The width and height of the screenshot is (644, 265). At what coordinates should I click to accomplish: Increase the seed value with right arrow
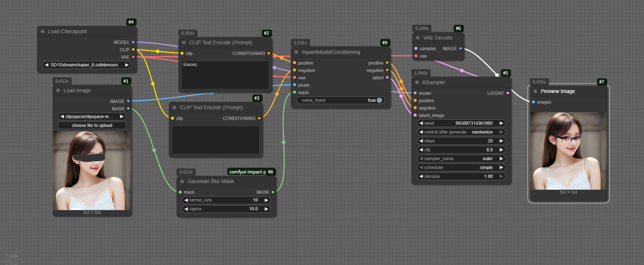pos(501,123)
